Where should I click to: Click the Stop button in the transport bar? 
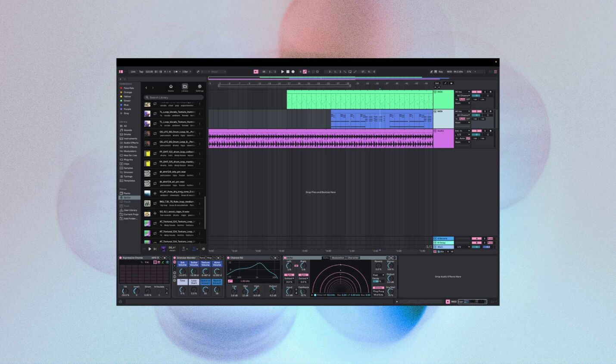click(x=288, y=72)
